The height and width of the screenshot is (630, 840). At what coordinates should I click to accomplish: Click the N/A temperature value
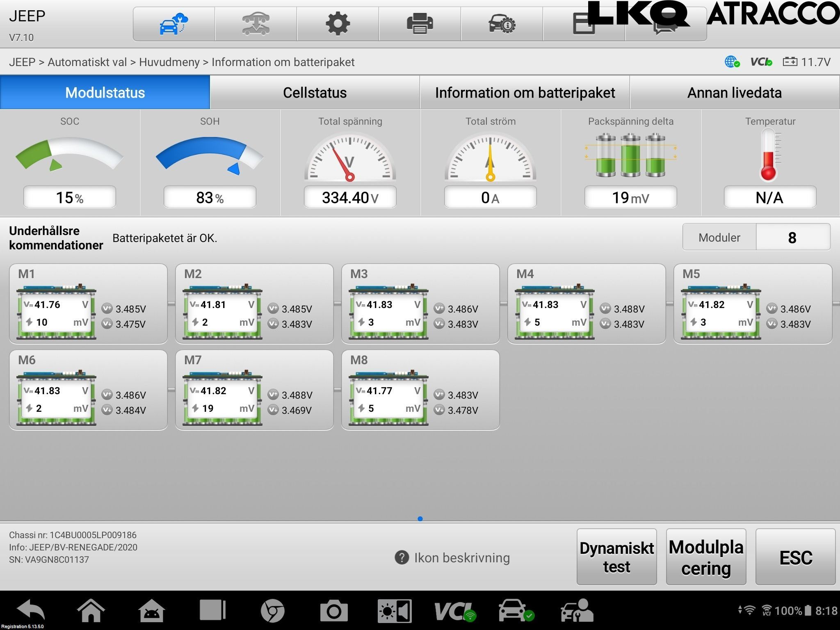(x=770, y=197)
